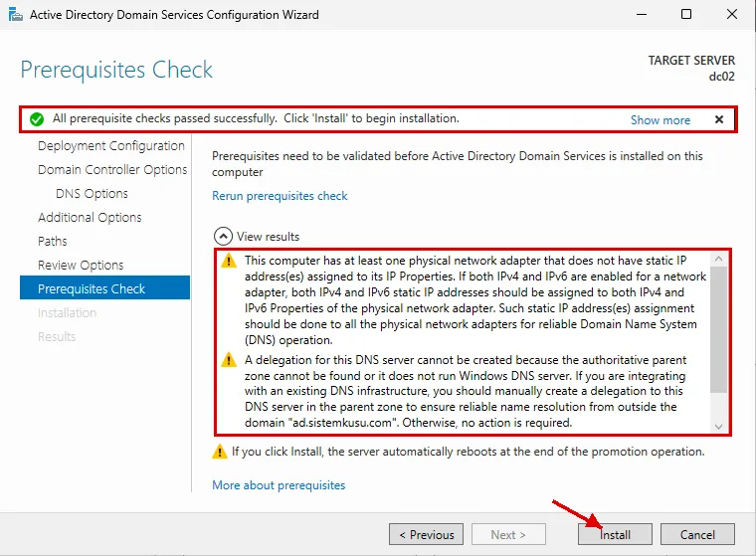This screenshot has height=556, width=756.
Task: Click the disabled Installation step
Action: coord(67,312)
